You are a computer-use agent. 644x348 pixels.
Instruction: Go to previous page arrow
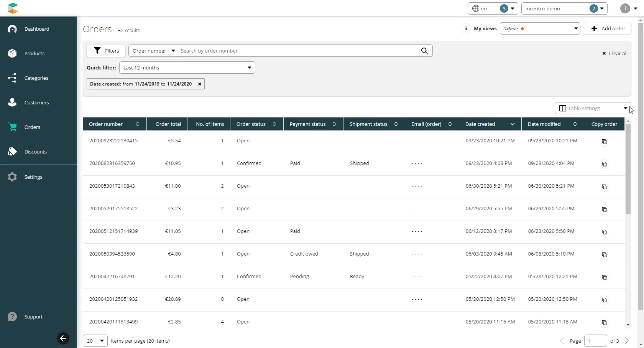pos(562,341)
